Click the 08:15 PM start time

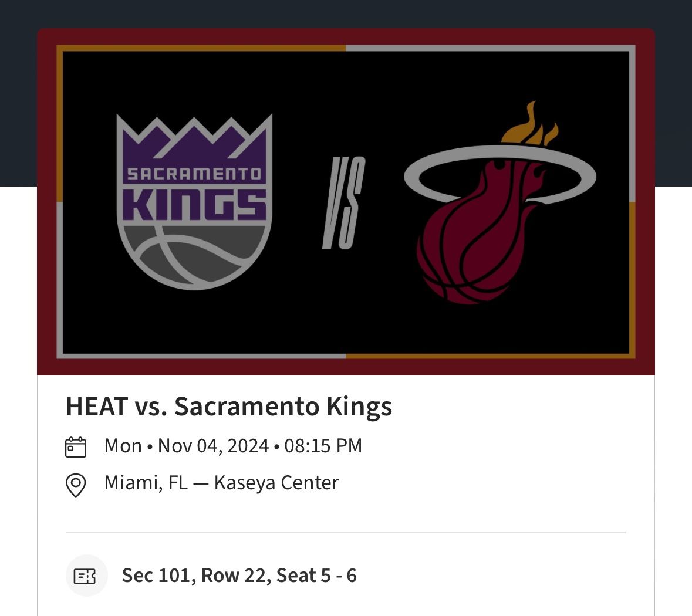[323, 446]
